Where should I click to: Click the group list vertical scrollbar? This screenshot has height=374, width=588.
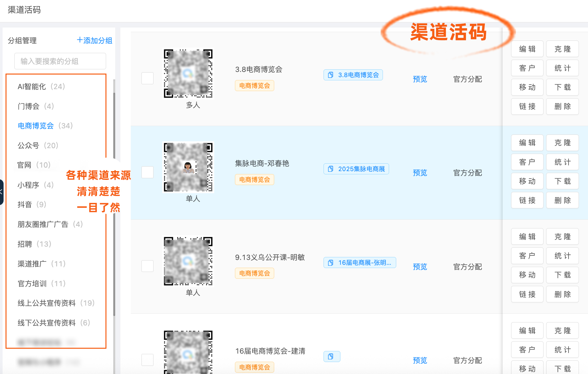(114, 204)
